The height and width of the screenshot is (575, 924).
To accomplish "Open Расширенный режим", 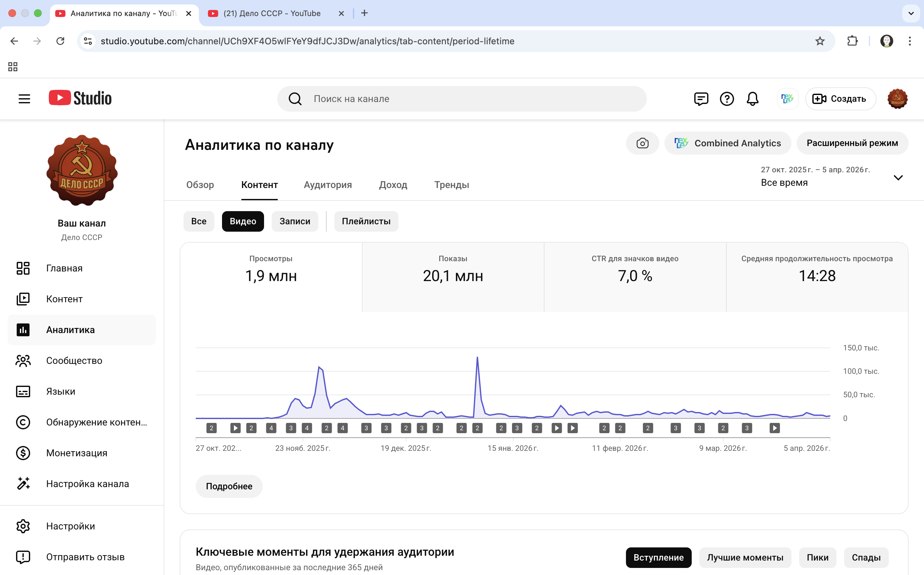I will pos(852,143).
